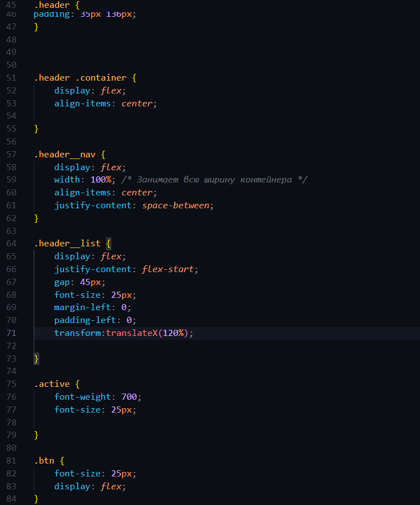Click 'center' value on line 60
This screenshot has height=505, width=420.
pyautogui.click(x=137, y=193)
